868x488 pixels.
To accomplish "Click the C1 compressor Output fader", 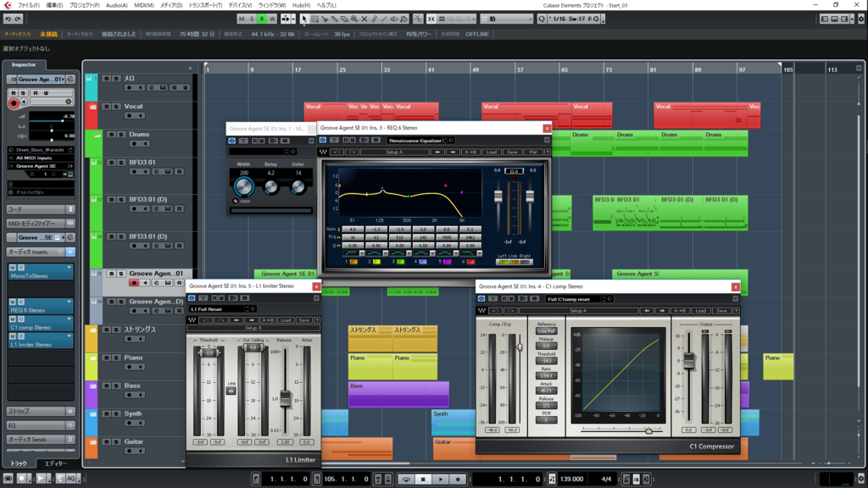I will 688,361.
